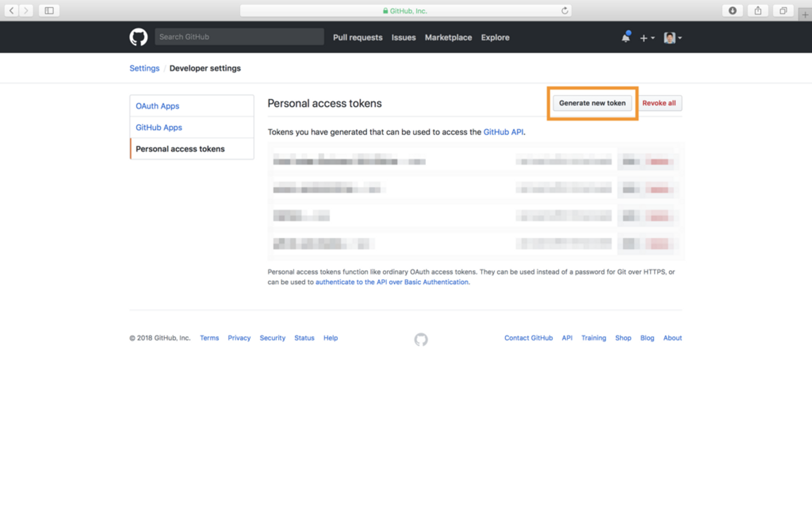
Task: Open the notifications bell
Action: [x=625, y=38]
